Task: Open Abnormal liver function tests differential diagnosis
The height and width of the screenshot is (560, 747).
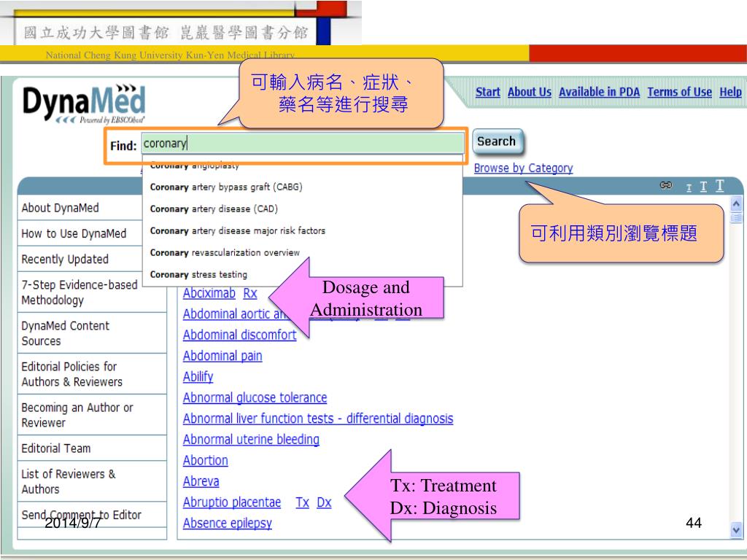Action: [318, 419]
